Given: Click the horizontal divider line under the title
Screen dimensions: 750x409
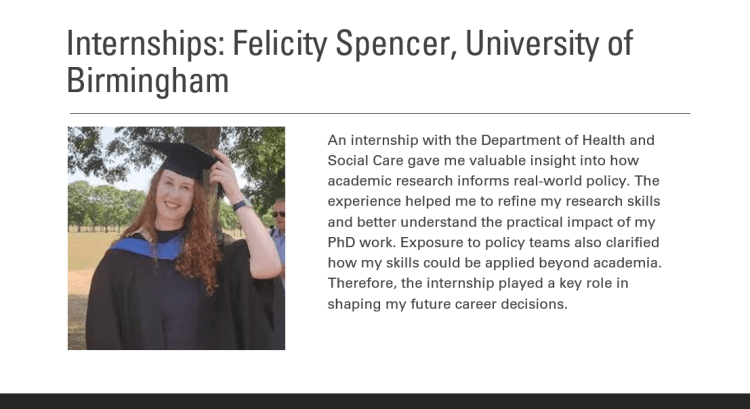Looking at the screenshot, I should [x=378, y=113].
